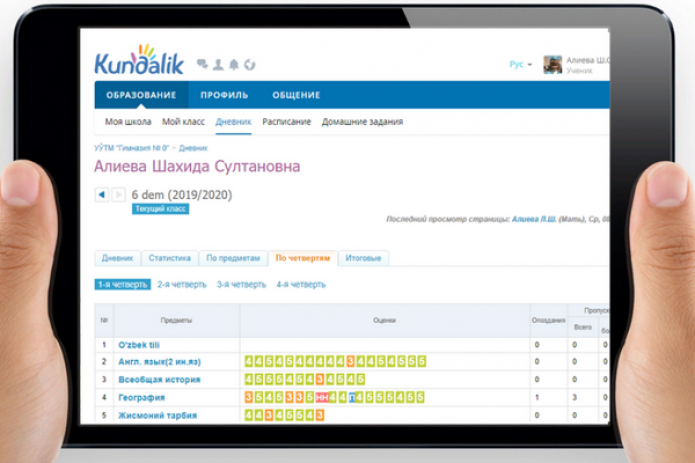Click the user avatar photo
Image resolution: width=695 pixels, height=463 pixels.
tap(552, 64)
